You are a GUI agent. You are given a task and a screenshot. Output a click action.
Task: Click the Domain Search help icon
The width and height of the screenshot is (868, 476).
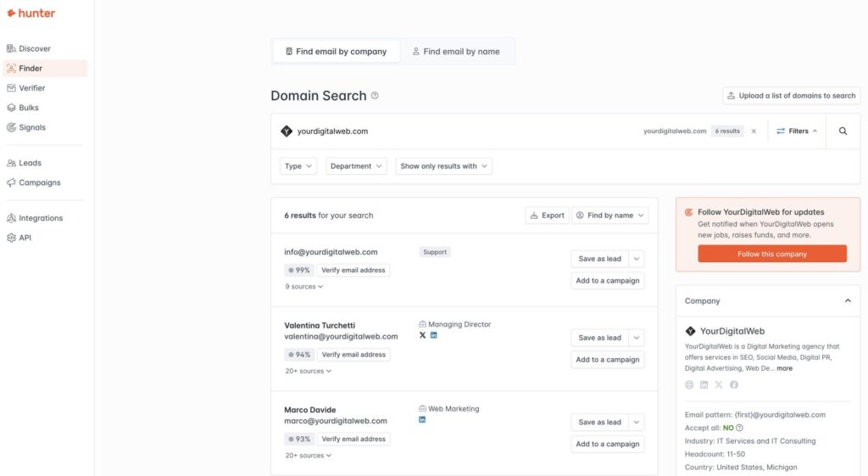click(375, 95)
